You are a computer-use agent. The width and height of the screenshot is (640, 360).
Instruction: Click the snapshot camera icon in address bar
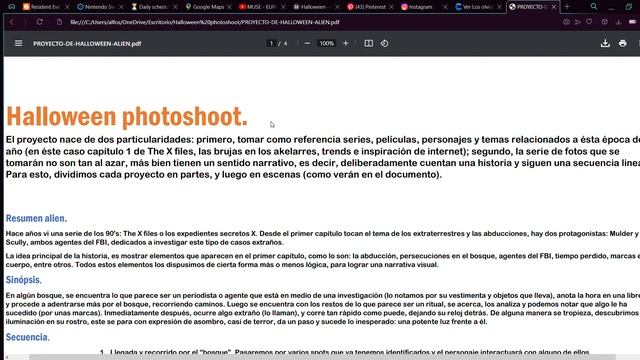click(x=566, y=22)
